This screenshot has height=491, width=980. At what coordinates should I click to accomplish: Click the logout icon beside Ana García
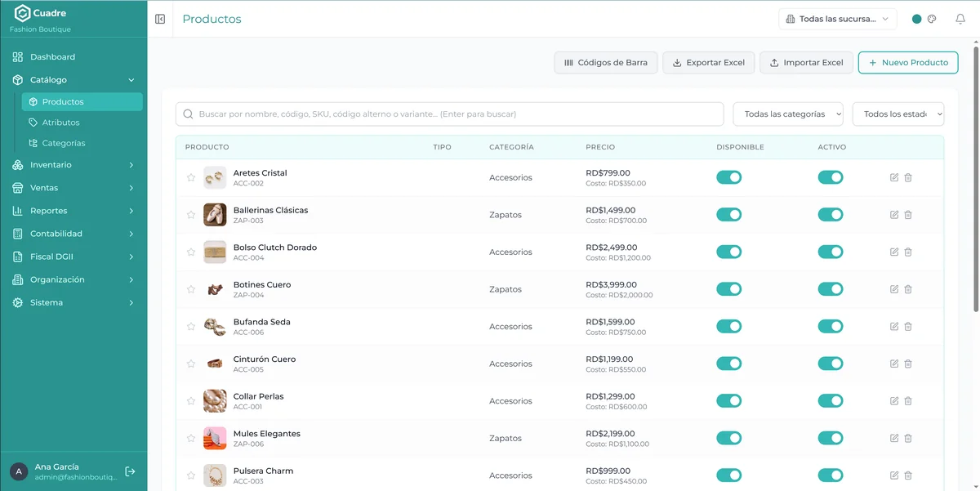click(x=130, y=471)
